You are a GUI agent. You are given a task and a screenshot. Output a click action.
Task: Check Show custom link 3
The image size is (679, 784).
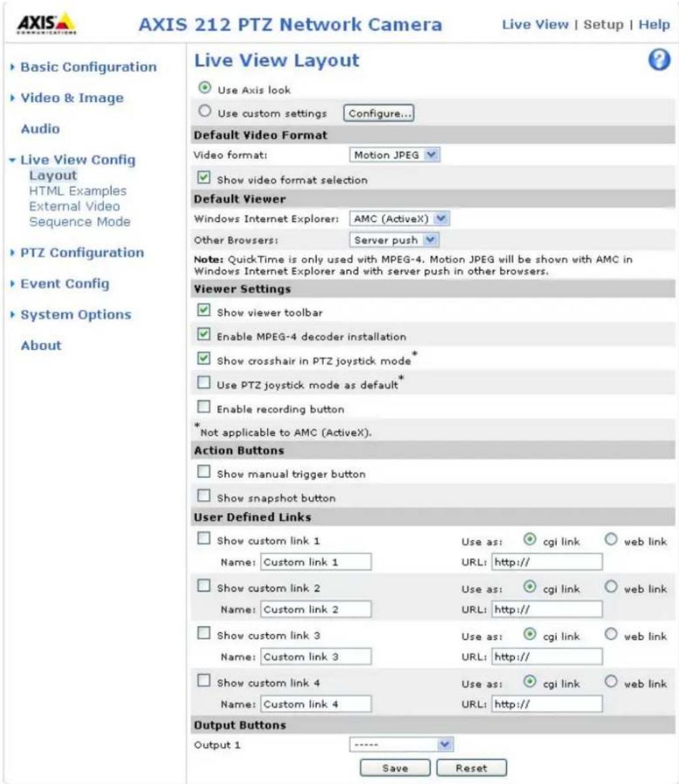(x=203, y=634)
